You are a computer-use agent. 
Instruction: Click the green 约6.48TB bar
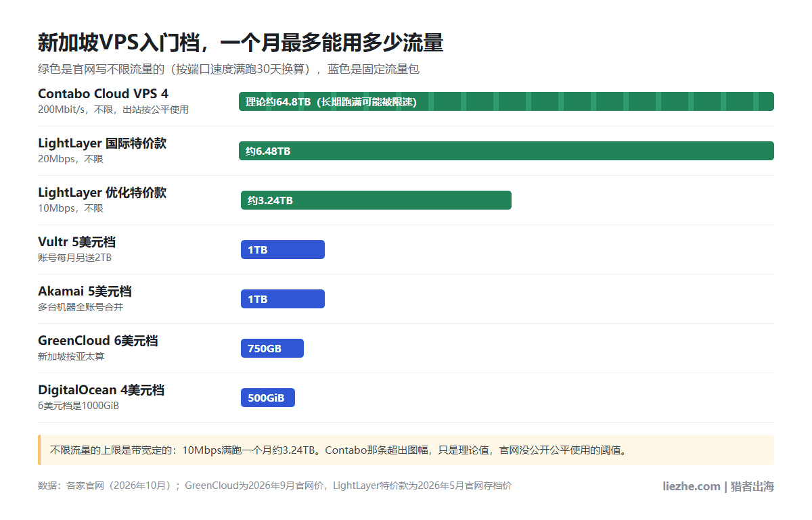(x=506, y=151)
